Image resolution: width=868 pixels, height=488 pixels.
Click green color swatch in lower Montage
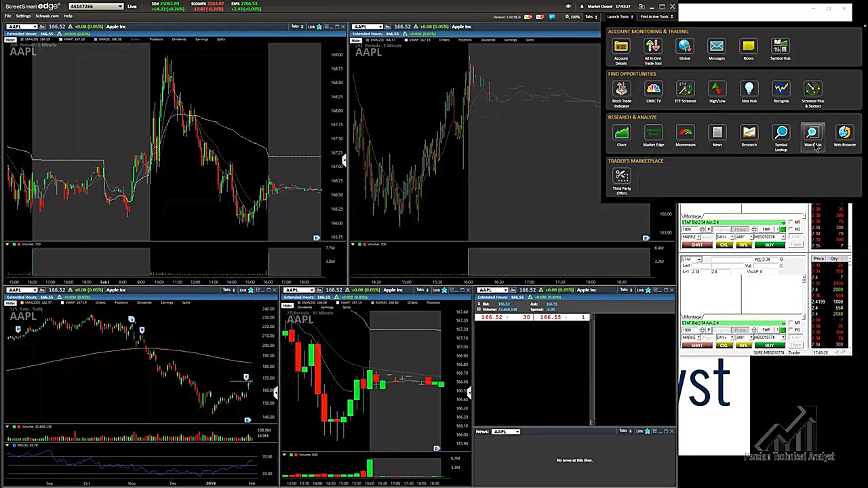point(783,330)
